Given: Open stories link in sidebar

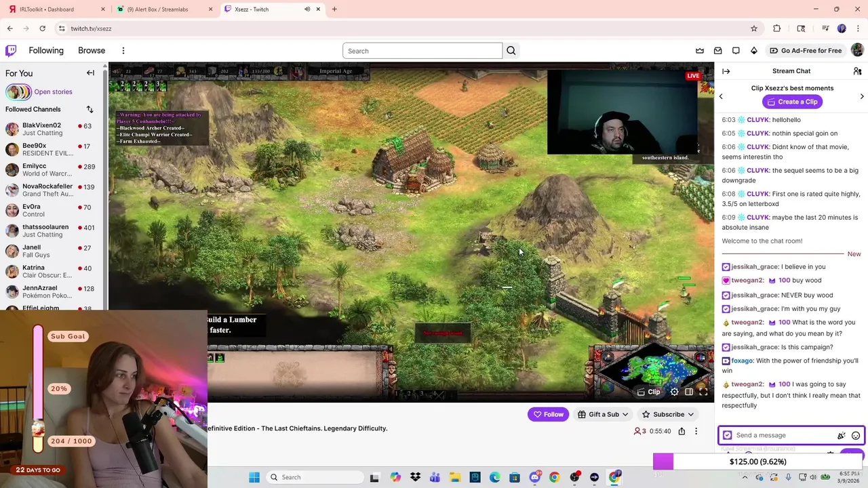Looking at the screenshot, I should [x=53, y=92].
